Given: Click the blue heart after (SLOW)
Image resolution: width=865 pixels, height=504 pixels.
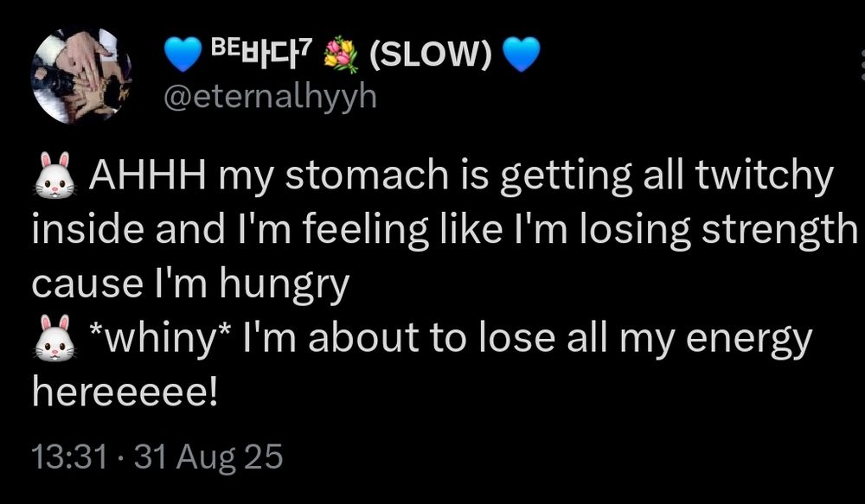Looking at the screenshot, I should click(522, 54).
